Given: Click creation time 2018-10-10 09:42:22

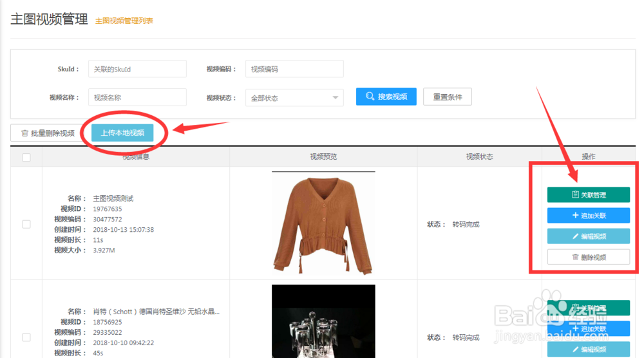Looking at the screenshot, I should [x=123, y=343].
